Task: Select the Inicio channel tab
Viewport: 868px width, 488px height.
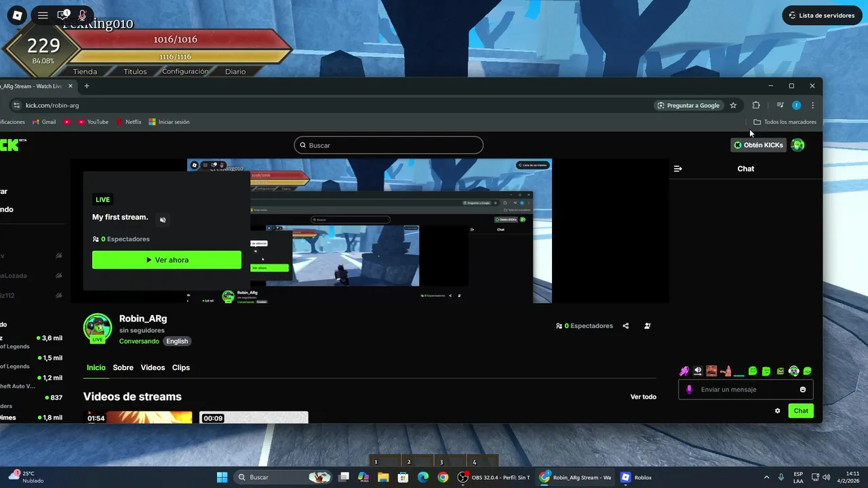Action: (96, 367)
